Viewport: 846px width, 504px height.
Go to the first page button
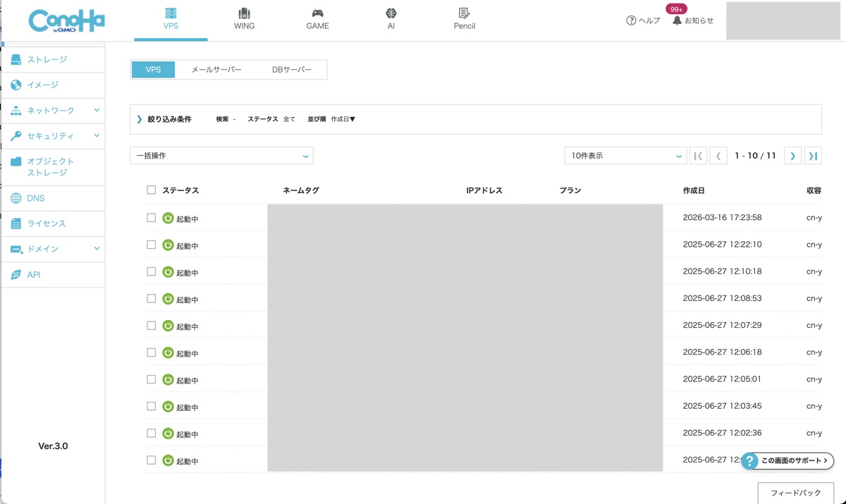pyautogui.click(x=698, y=156)
